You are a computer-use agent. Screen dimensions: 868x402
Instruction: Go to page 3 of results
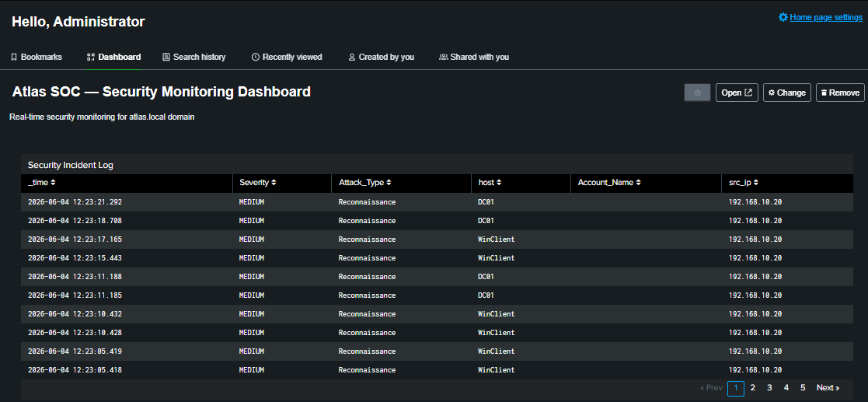769,387
